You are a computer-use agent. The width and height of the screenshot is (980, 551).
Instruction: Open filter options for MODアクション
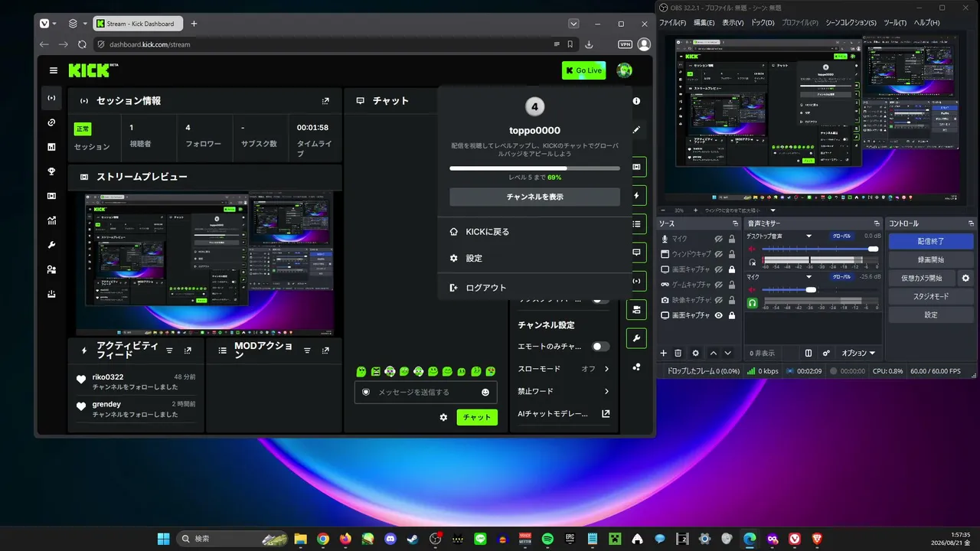(307, 350)
